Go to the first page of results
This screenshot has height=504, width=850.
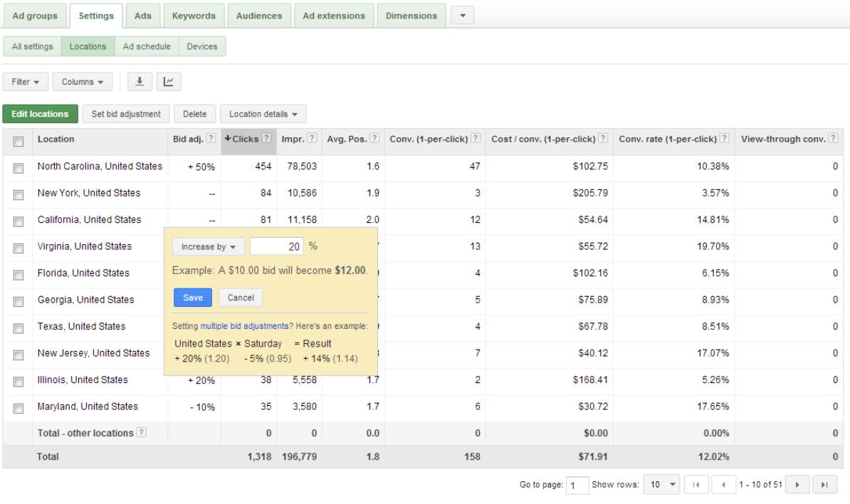(x=697, y=485)
